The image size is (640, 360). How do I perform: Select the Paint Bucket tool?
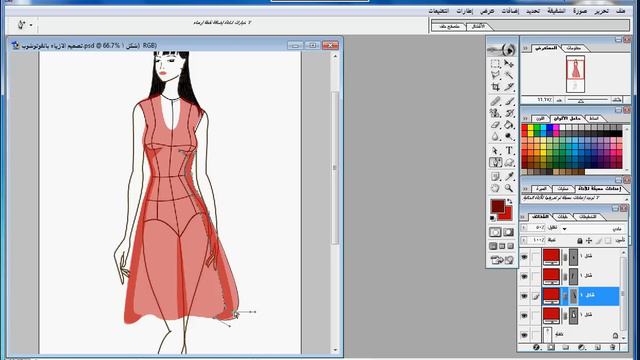[509, 125]
